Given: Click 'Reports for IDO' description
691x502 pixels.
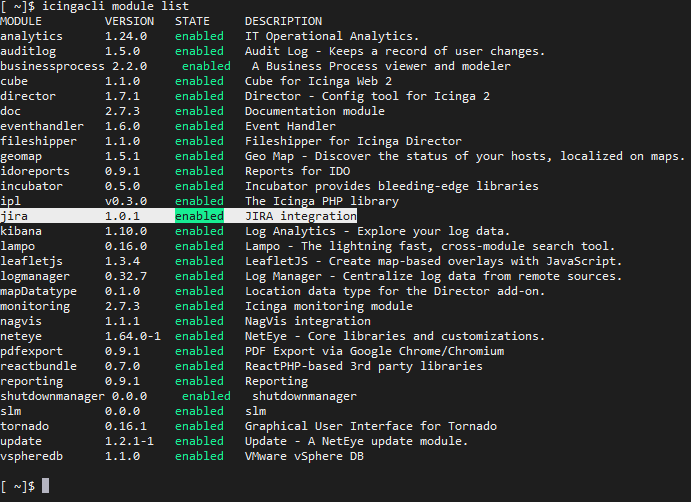Looking at the screenshot, I should (x=297, y=171).
